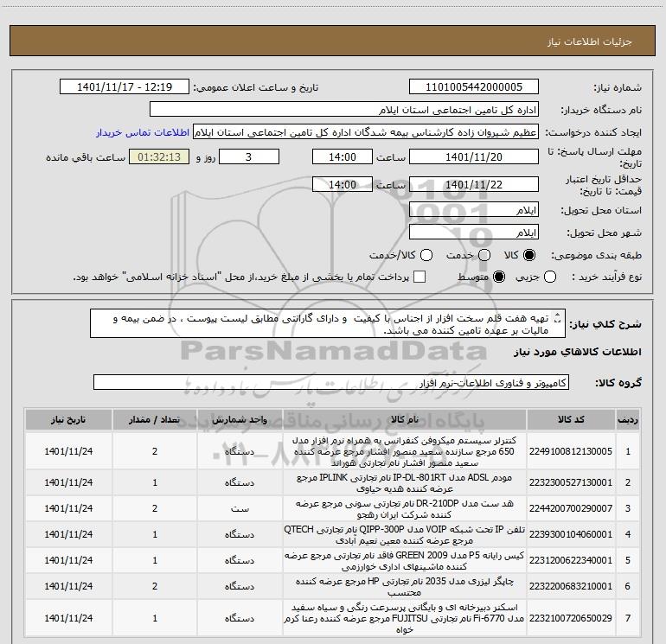Click the request creator field
The height and width of the screenshot is (644, 666).
pyautogui.click(x=366, y=132)
